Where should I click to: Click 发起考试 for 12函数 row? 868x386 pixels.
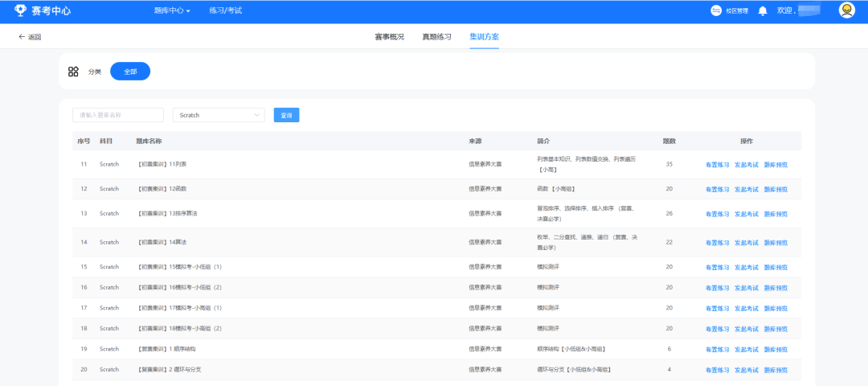[x=746, y=190]
